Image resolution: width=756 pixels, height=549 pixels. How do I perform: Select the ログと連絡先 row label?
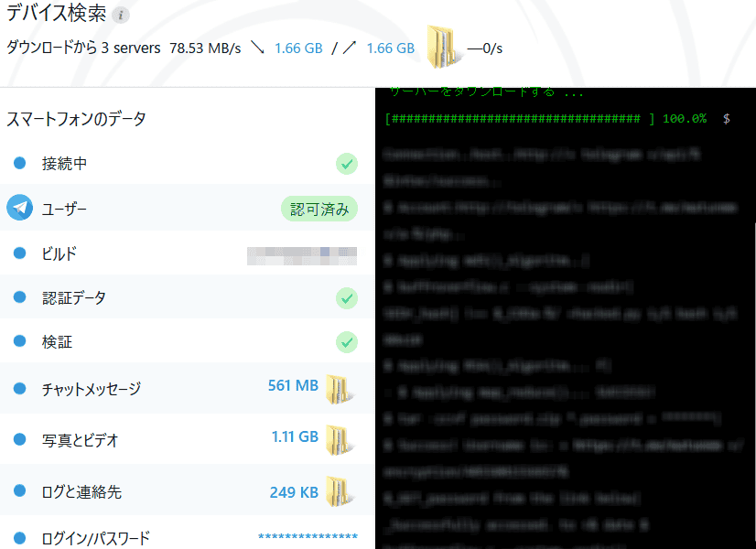pyautogui.click(x=81, y=491)
